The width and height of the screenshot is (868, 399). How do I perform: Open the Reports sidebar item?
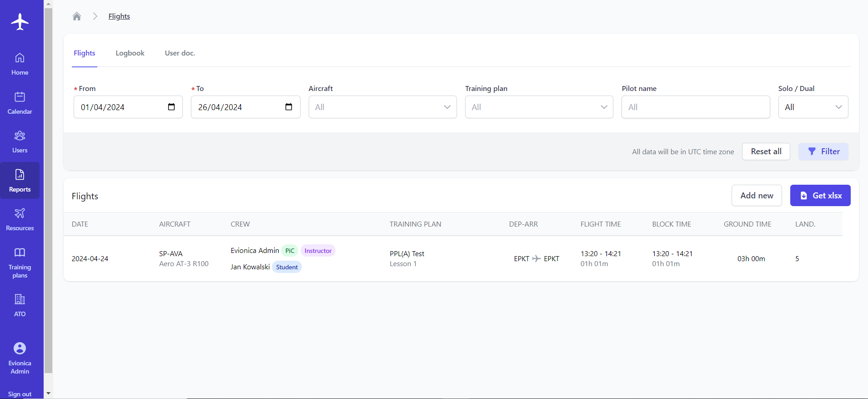tap(20, 181)
